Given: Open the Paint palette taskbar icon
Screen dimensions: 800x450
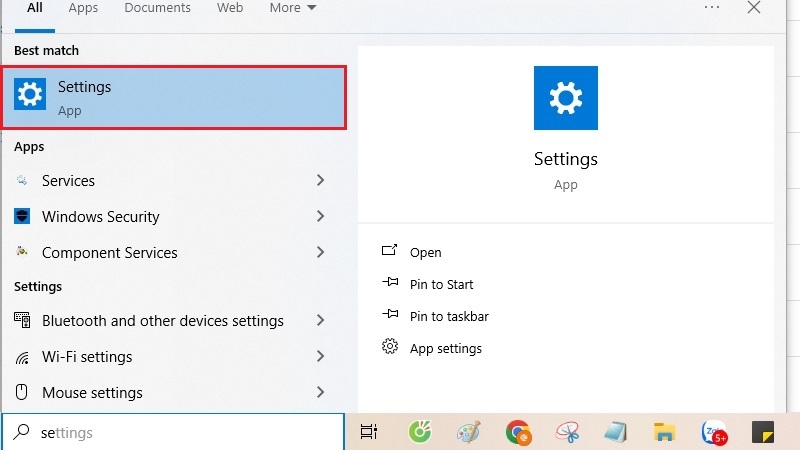Looking at the screenshot, I should (x=468, y=432).
